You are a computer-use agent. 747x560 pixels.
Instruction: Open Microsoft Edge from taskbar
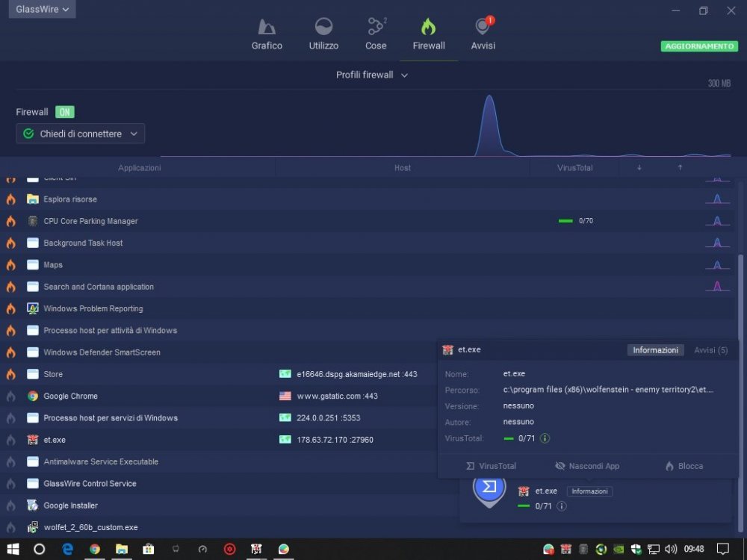click(68, 549)
